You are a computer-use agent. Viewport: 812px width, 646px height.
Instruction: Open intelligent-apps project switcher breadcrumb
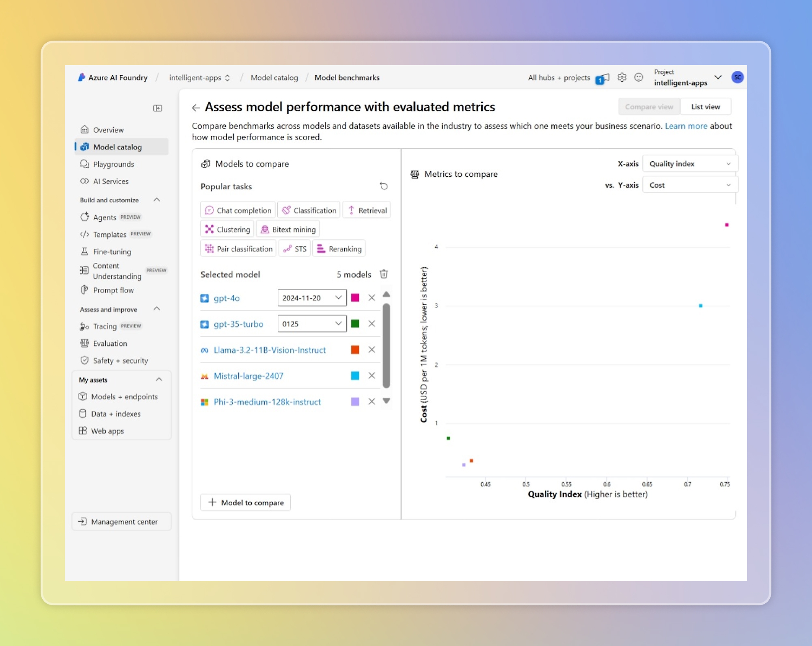[200, 78]
